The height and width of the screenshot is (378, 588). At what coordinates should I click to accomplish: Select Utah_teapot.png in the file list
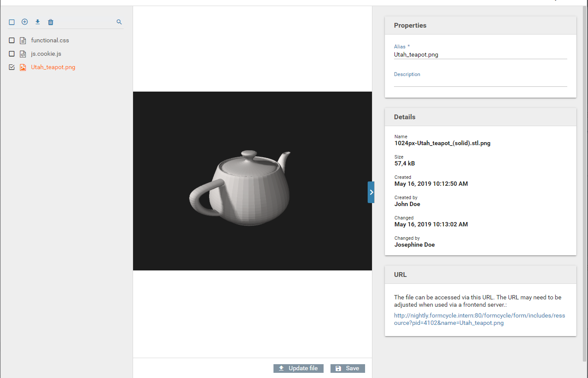click(53, 67)
